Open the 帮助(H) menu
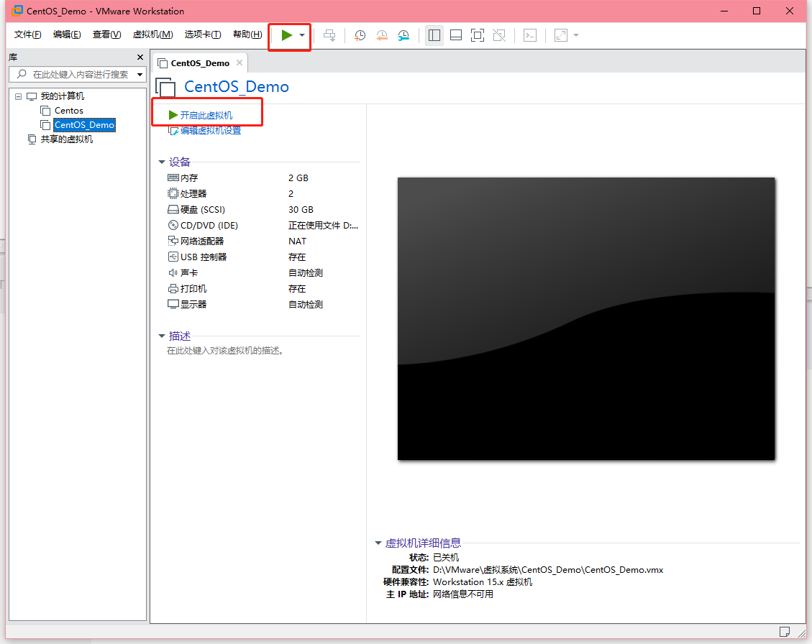The image size is (812, 644). pyautogui.click(x=247, y=34)
